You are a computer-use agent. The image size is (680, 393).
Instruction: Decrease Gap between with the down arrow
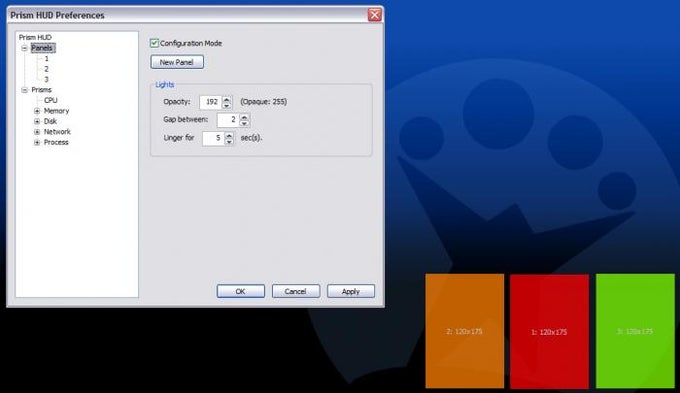244,123
